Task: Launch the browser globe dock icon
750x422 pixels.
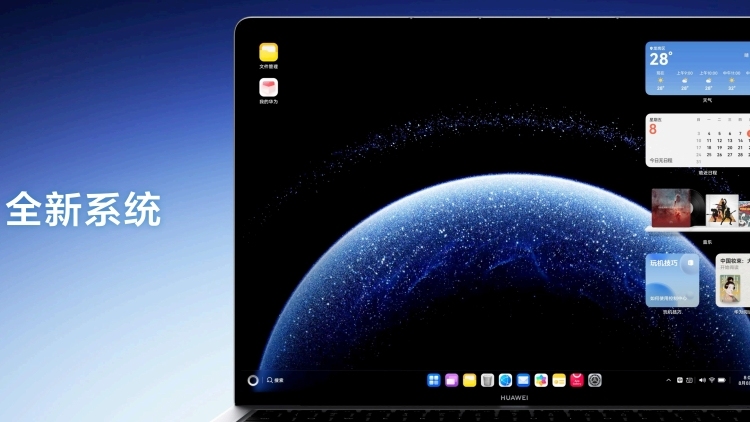Action: coord(505,380)
